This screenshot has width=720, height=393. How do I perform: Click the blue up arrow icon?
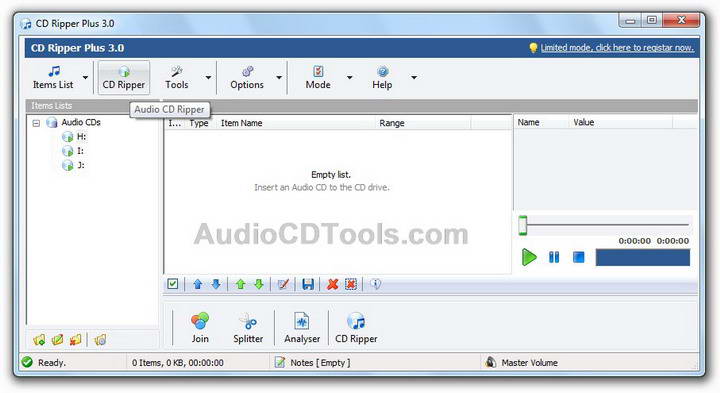click(x=197, y=284)
